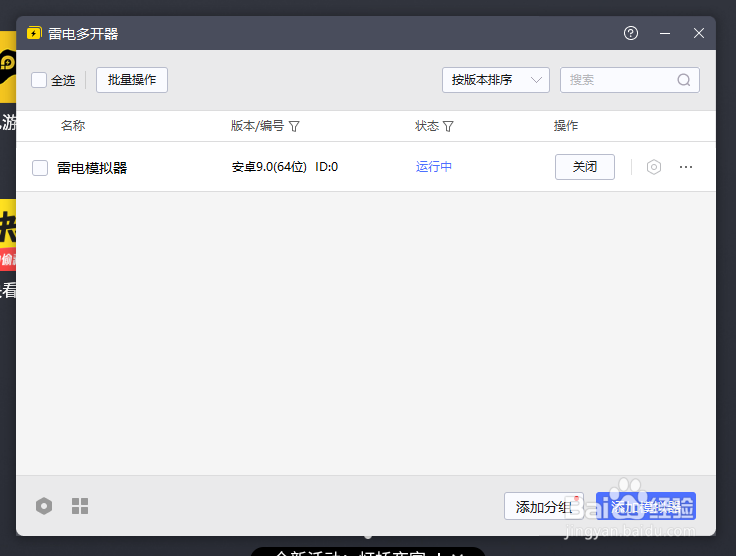Viewport: 736px width, 556px height.
Task: Click the 安卓9.0(64位) version text
Action: (x=269, y=167)
